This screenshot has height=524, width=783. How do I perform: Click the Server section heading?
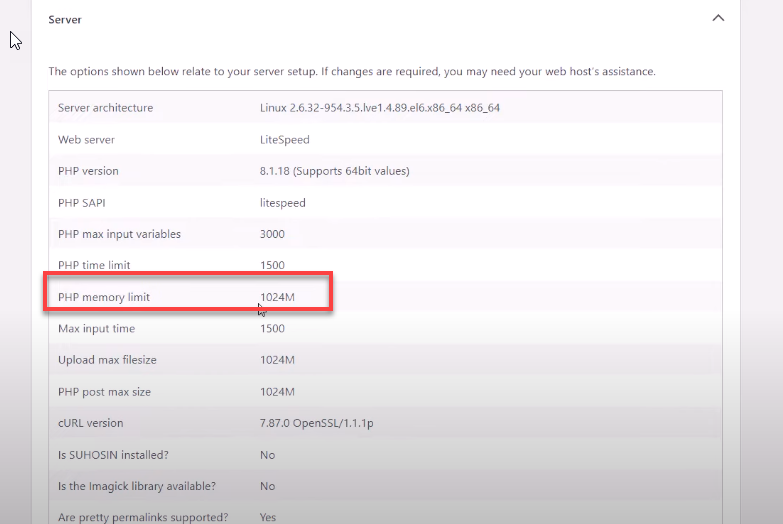[x=65, y=19]
